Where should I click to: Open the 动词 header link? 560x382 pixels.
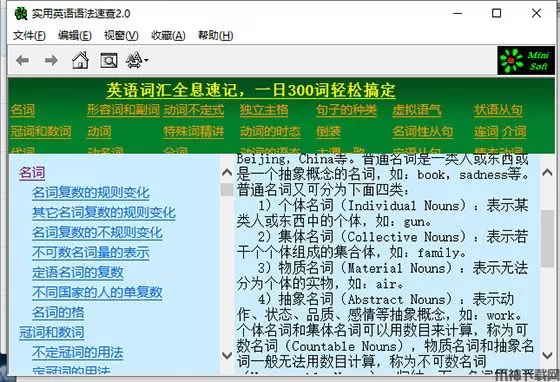pyautogui.click(x=99, y=131)
